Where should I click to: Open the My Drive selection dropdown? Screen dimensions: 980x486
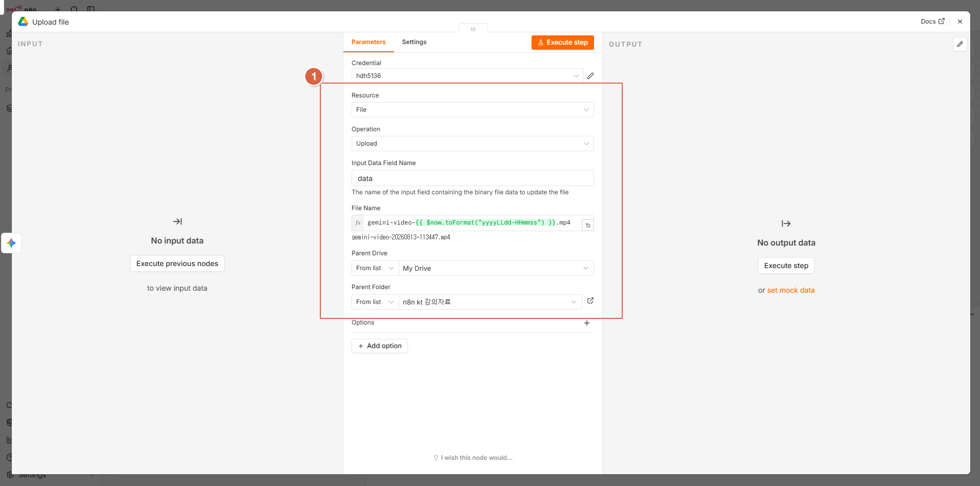pos(496,268)
